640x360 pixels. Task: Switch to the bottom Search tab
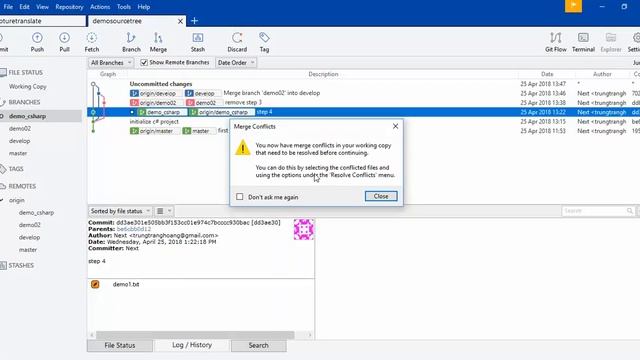point(259,345)
